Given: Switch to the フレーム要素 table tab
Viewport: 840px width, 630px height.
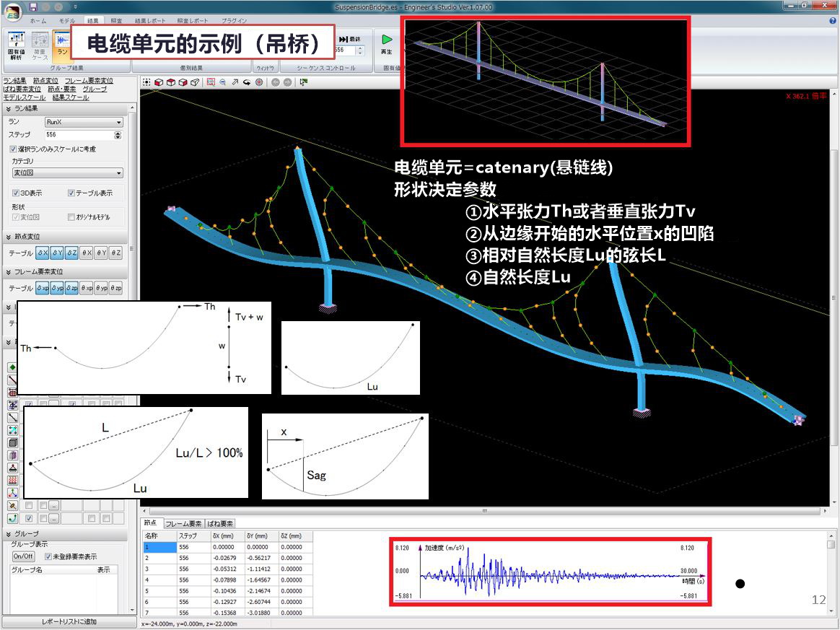Looking at the screenshot, I should click(183, 524).
